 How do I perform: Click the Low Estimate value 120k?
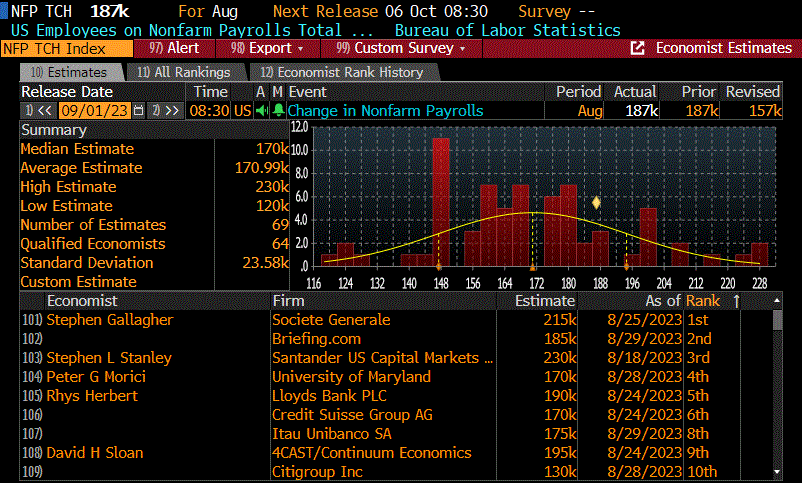click(272, 206)
